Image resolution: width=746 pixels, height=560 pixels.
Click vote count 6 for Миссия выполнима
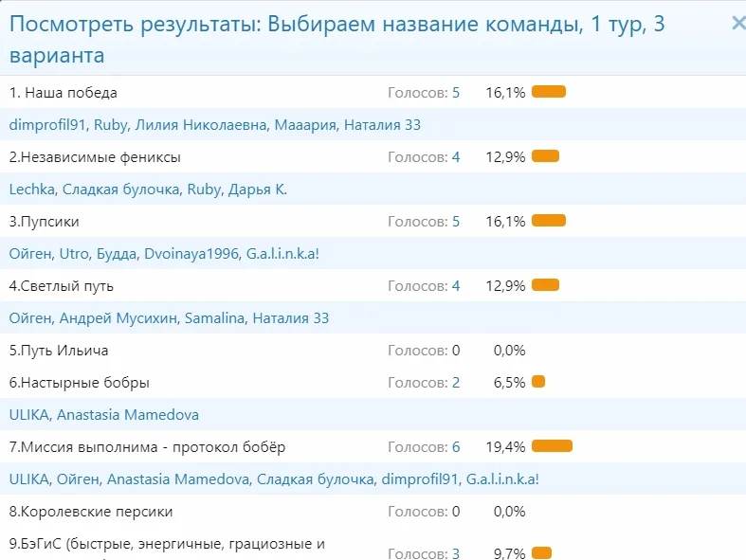click(456, 447)
